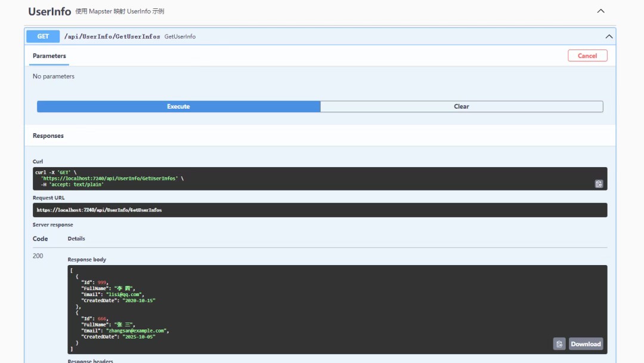
Task: Click the 200 response status code
Action: (x=38, y=256)
